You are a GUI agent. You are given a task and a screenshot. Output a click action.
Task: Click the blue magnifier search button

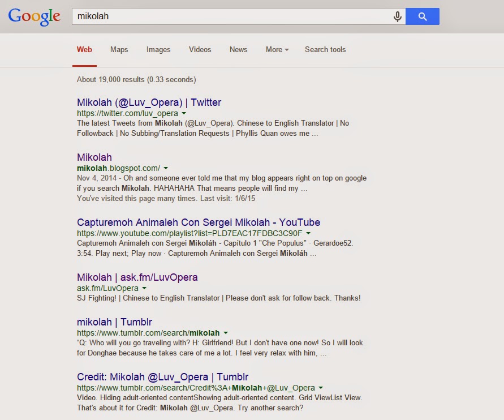(423, 16)
